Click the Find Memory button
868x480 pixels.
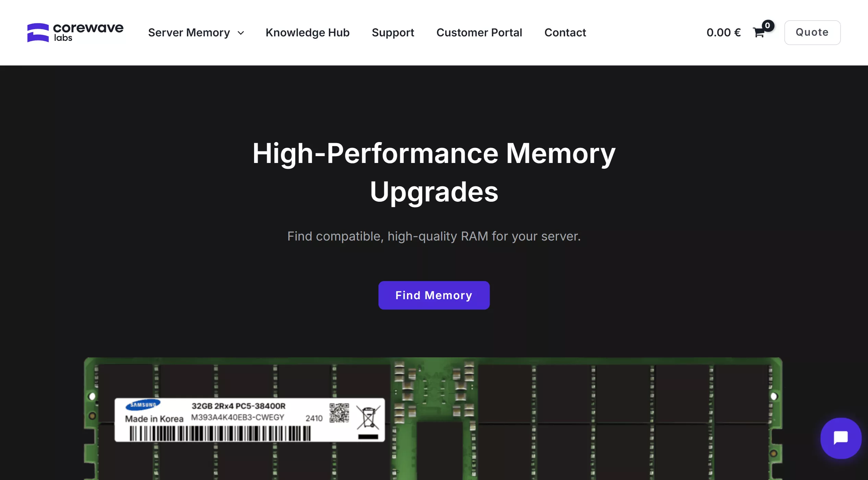coord(434,295)
